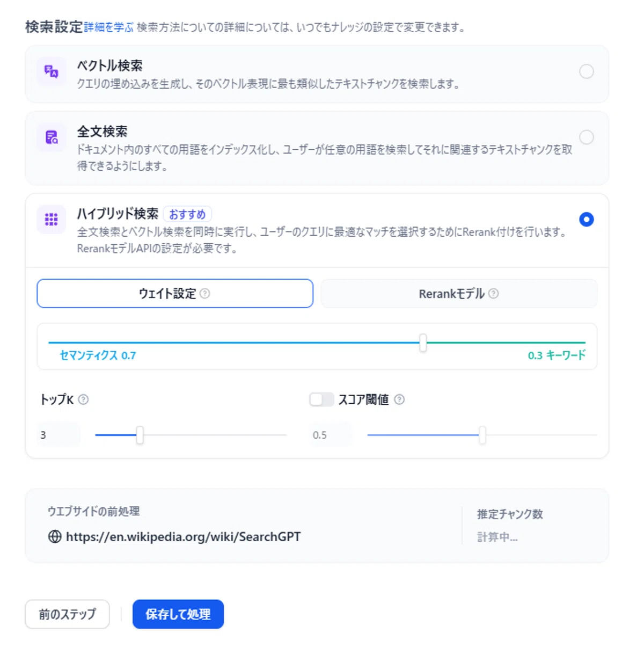Screen dimensions: 644x655
Task: Select the 全文検索 radio button
Action: tap(587, 137)
